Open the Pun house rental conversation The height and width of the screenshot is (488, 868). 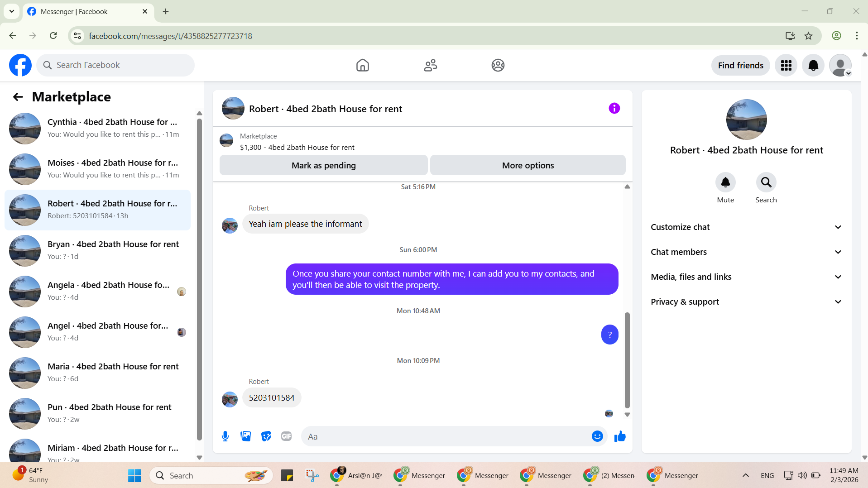tap(97, 414)
